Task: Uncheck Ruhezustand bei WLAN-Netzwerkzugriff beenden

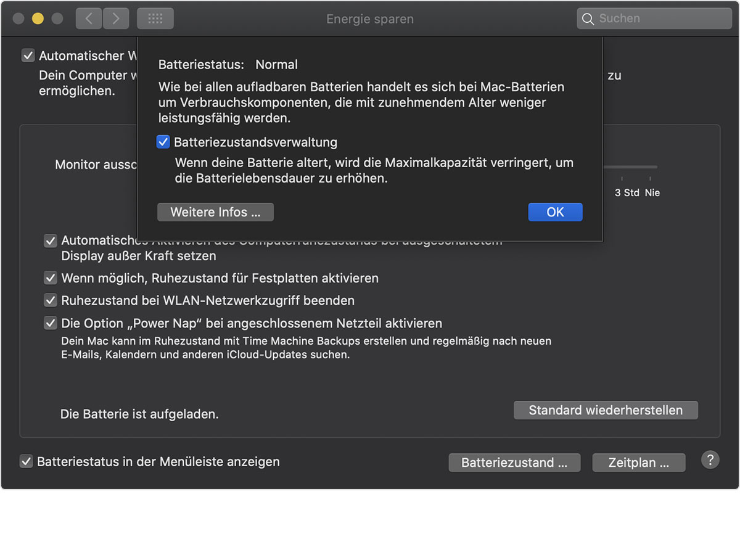Action: point(51,301)
